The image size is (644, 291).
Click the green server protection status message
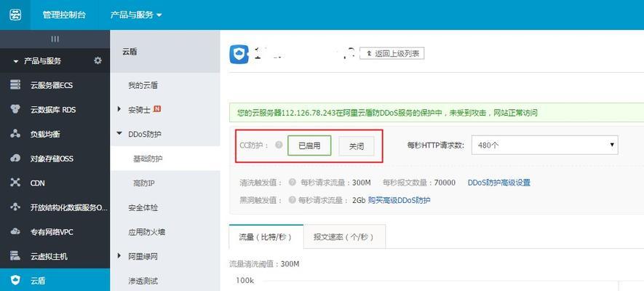[x=388, y=113]
